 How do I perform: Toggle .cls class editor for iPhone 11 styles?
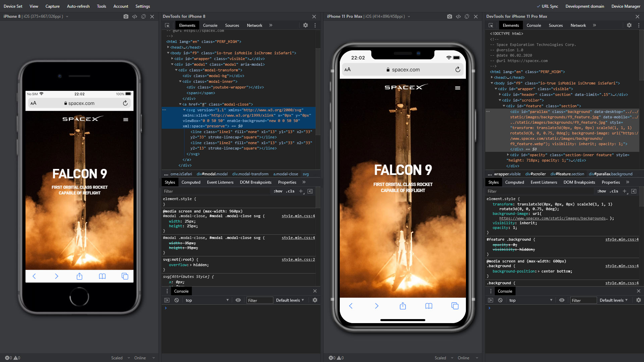coord(614,191)
